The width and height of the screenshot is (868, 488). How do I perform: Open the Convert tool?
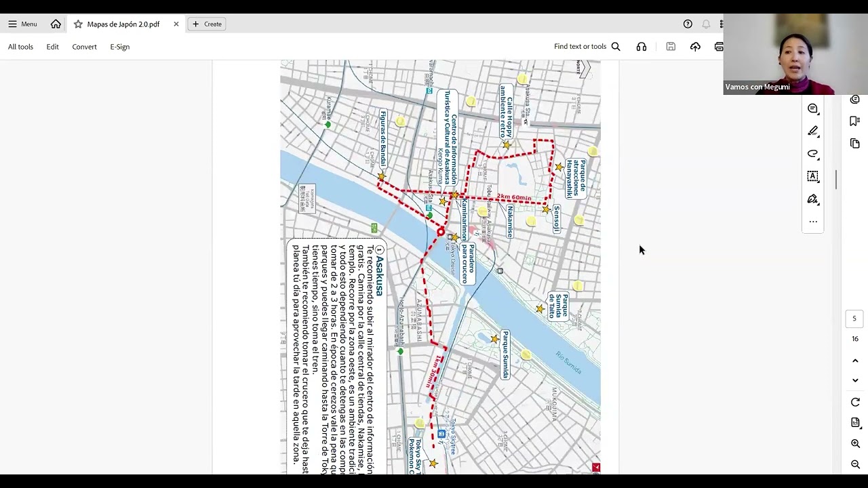85,47
